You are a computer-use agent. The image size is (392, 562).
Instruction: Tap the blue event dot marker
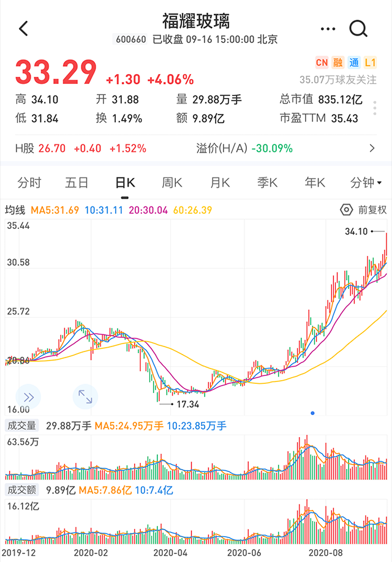click(313, 413)
